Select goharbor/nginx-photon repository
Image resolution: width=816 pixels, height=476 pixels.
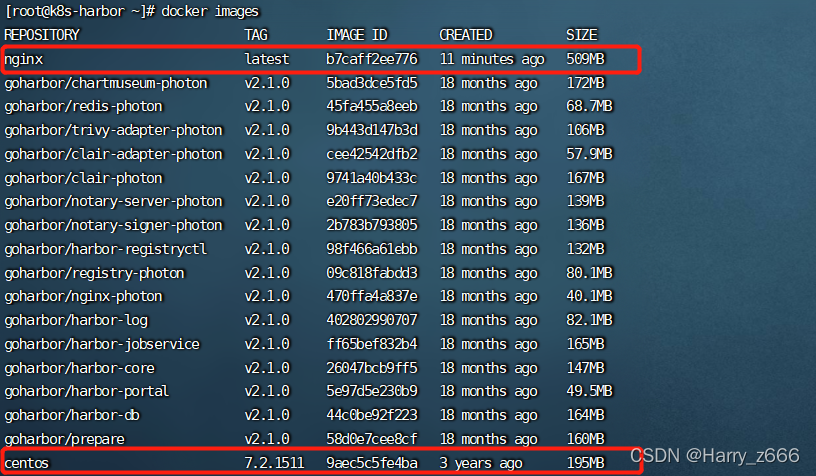tap(83, 297)
